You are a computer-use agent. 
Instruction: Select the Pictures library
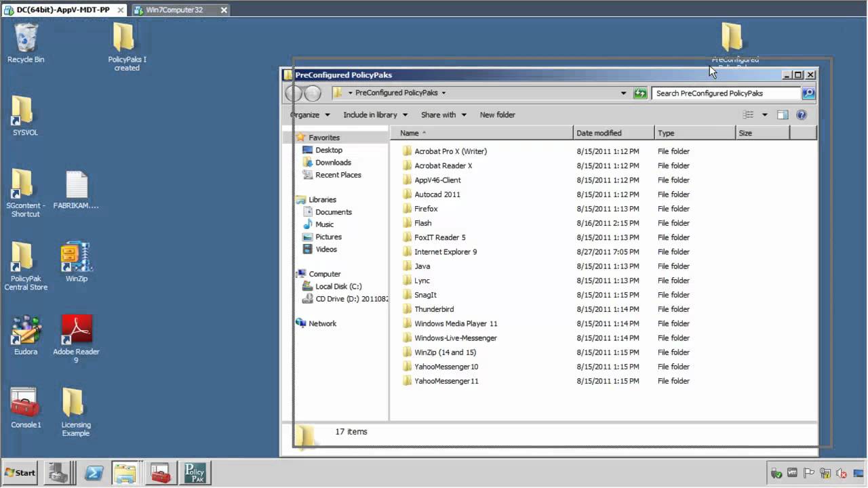click(328, 237)
